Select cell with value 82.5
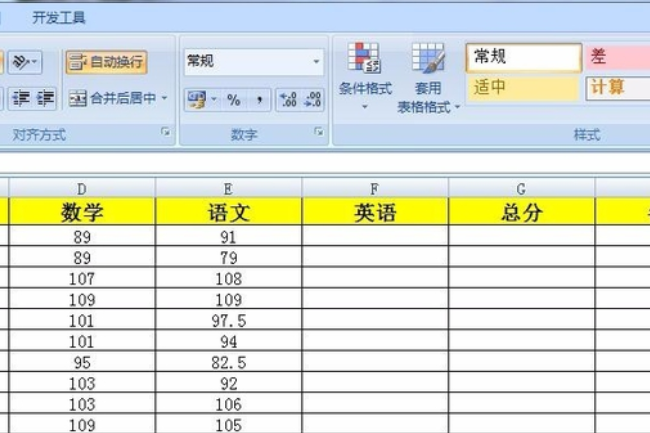 228,362
